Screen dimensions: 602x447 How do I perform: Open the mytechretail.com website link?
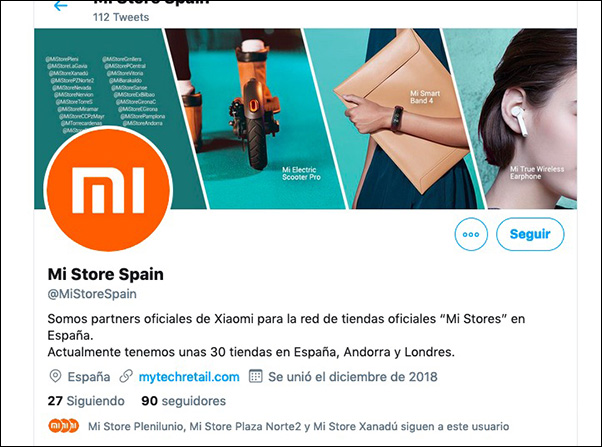point(189,377)
